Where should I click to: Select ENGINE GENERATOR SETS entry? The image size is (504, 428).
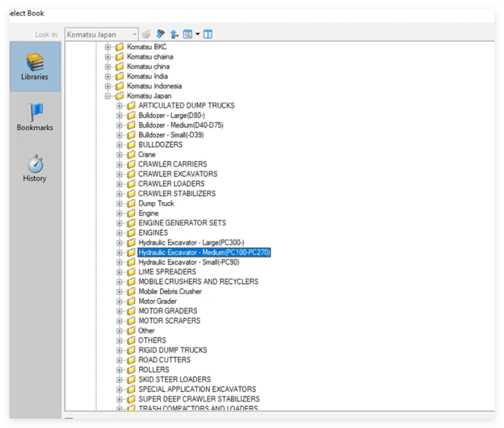(x=182, y=223)
